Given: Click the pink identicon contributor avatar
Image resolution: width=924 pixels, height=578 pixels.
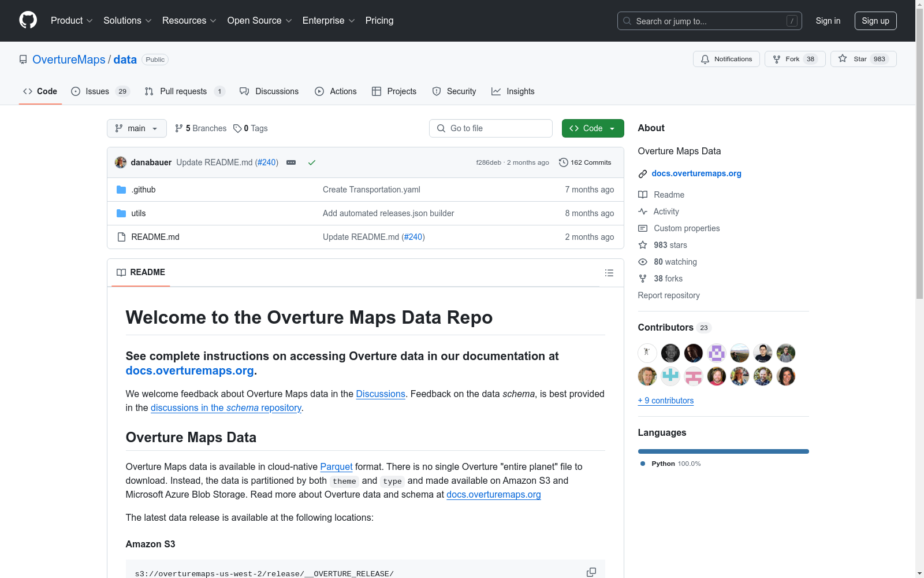Looking at the screenshot, I should click(x=694, y=376).
